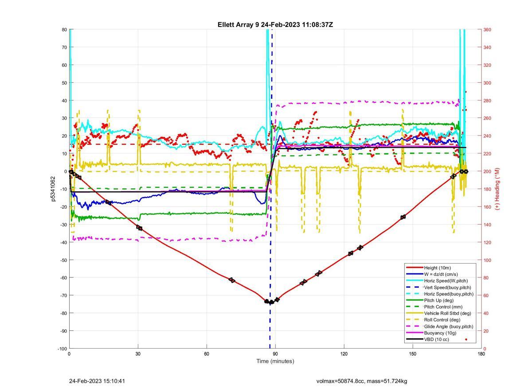Select the right heading axis tick label '240'

[x=487, y=136]
